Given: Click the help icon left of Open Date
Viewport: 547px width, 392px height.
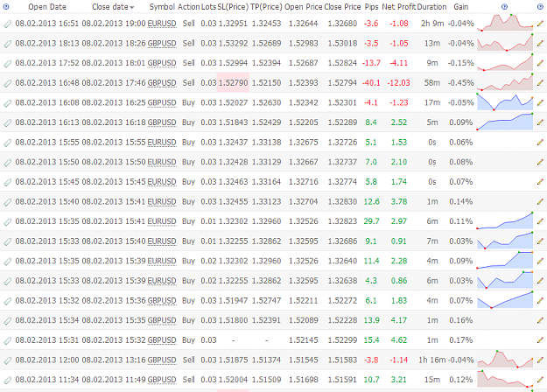Looking at the screenshot, I should (x=6, y=7).
